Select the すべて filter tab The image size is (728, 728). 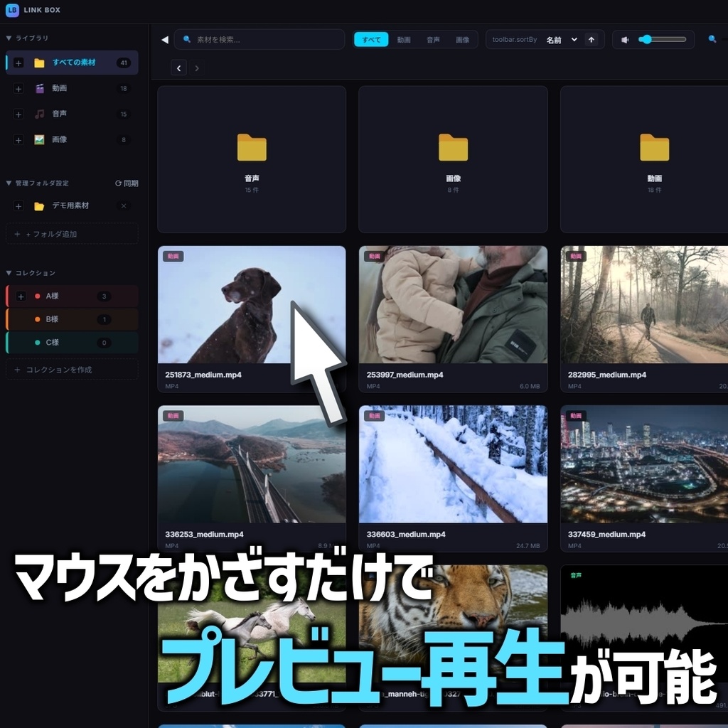point(371,40)
